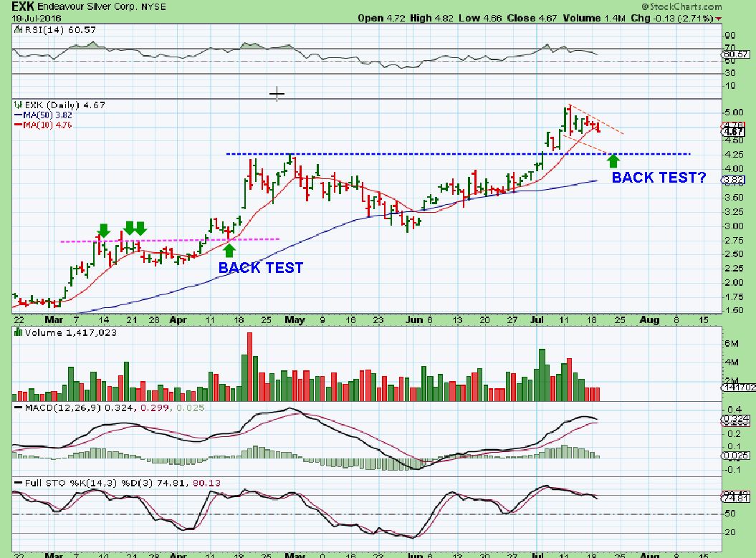Click the Chg -0.13 (-2.71%) value
The width and height of the screenshot is (756, 558).
pyautogui.click(x=671, y=19)
